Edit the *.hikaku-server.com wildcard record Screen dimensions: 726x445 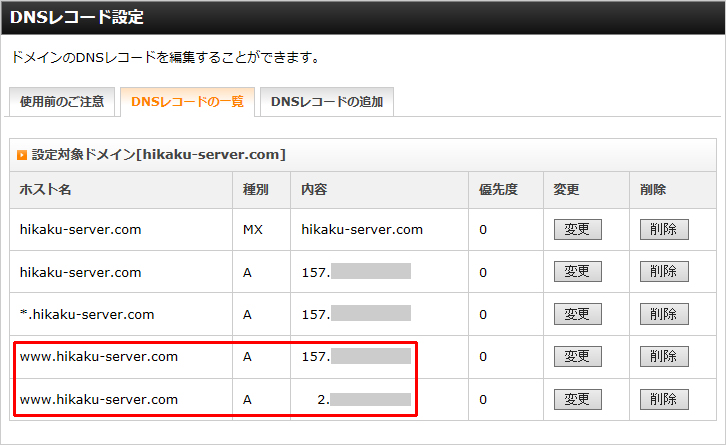click(x=578, y=314)
